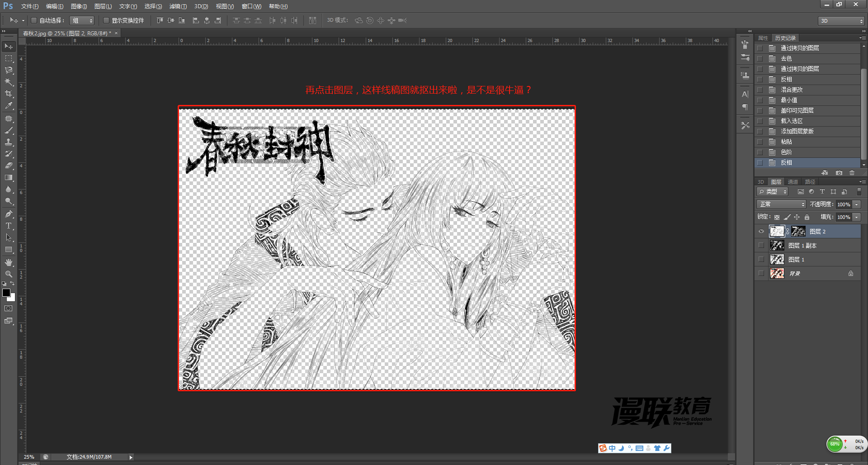
Task: Switch to the 路径 tab
Action: pos(810,182)
